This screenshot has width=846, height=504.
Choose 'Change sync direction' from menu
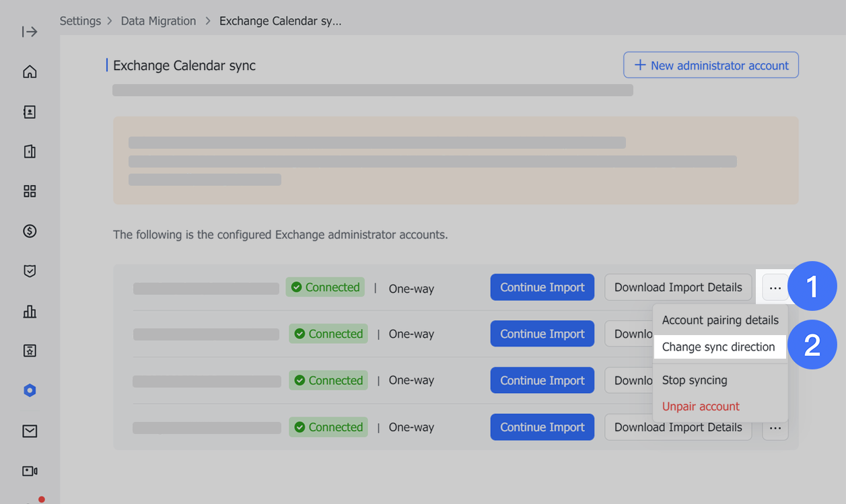[x=719, y=347]
